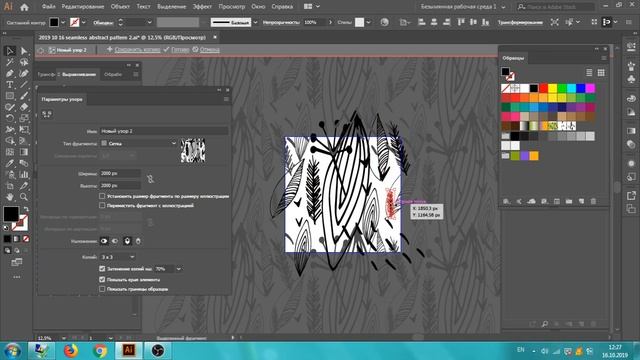
Task: Click Сохранить копию in pattern bar
Action: pyautogui.click(x=137, y=49)
